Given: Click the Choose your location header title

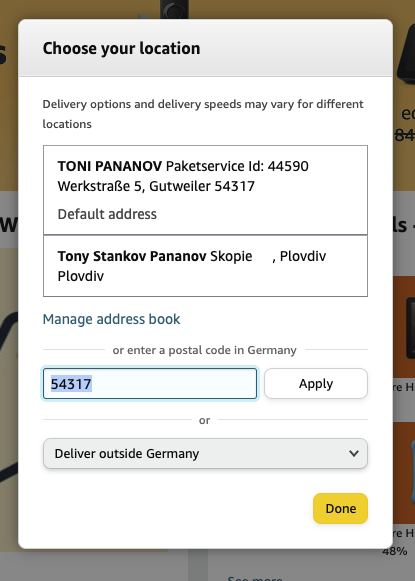Looking at the screenshot, I should [122, 48].
